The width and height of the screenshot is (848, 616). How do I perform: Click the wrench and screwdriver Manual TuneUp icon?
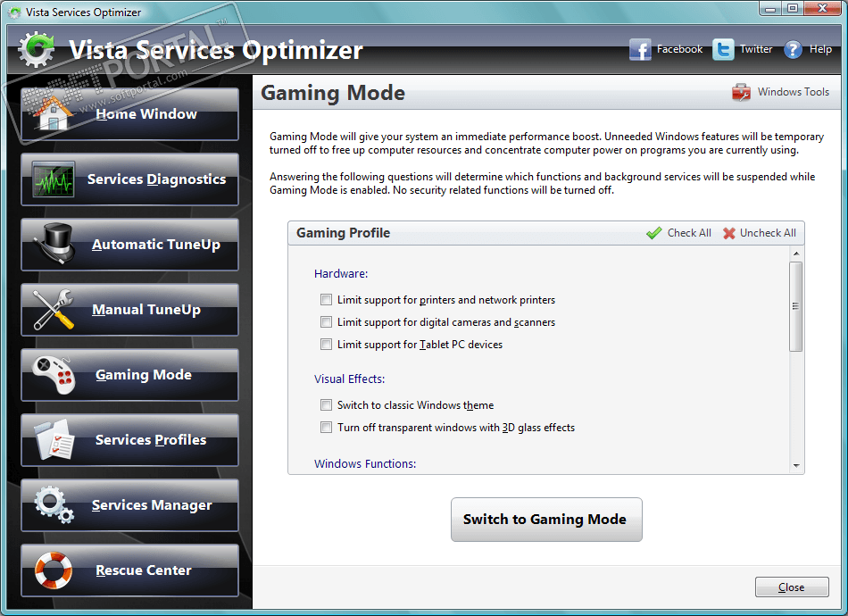53,310
